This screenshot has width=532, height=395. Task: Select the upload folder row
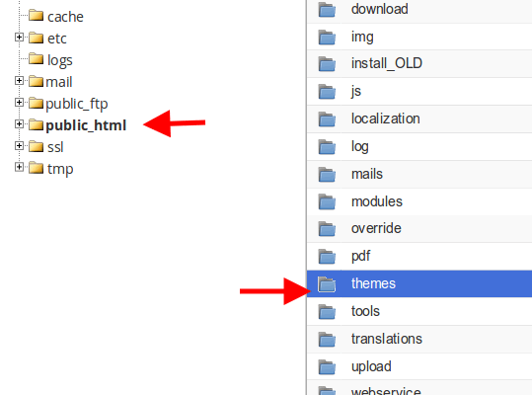(419, 366)
